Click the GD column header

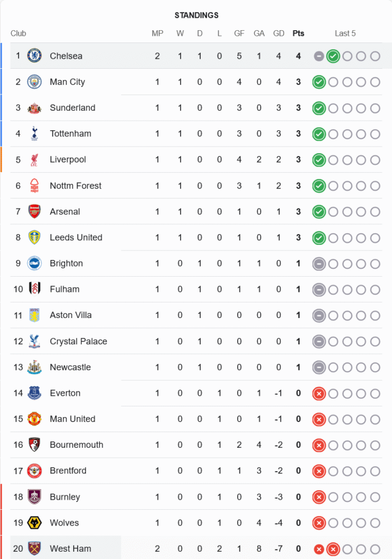278,34
